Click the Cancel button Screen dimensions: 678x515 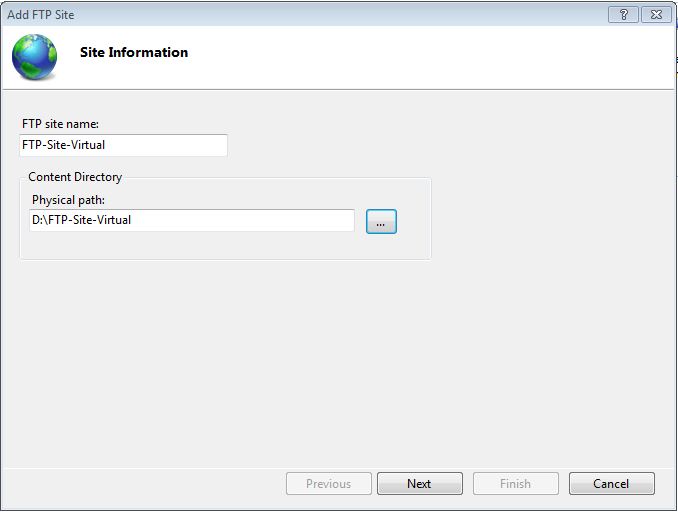coord(611,483)
